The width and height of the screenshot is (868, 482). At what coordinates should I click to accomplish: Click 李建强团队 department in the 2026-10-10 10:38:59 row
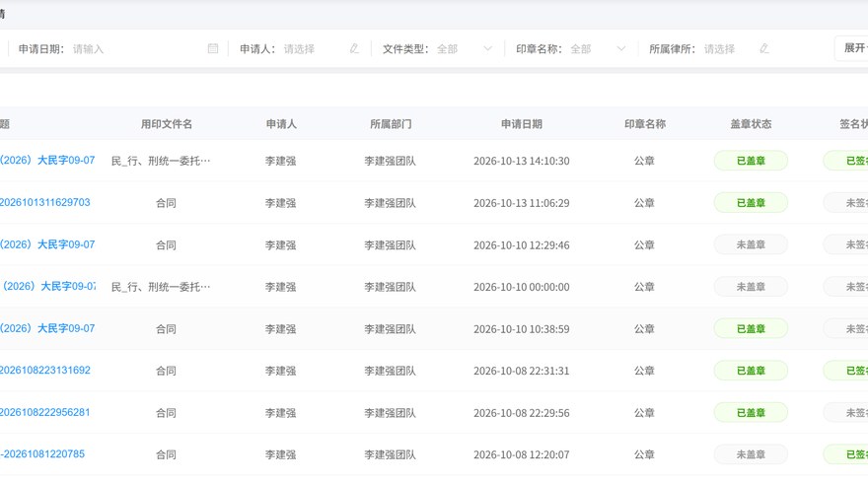[x=390, y=329]
